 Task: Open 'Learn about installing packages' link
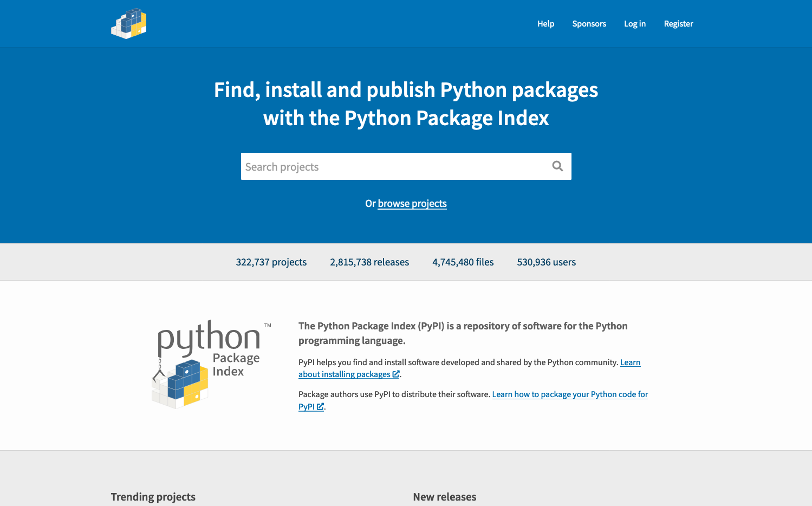click(344, 374)
